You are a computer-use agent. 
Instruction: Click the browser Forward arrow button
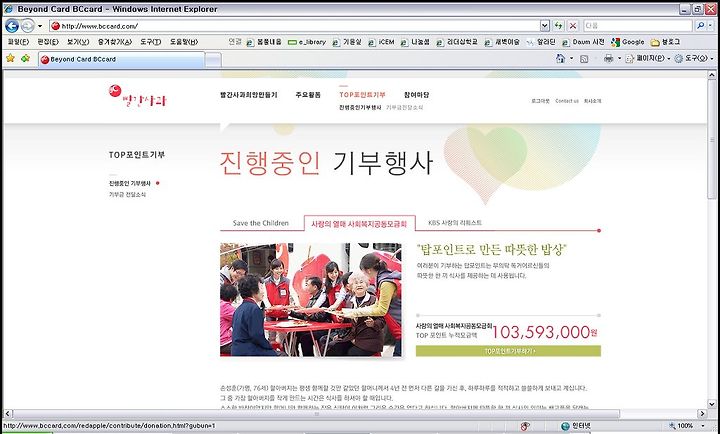pos(28,26)
